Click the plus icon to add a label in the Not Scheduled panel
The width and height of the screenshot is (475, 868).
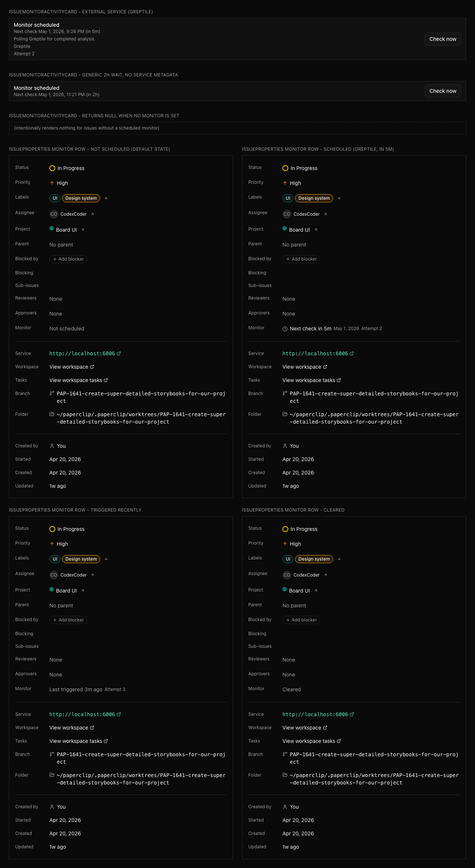[106, 198]
